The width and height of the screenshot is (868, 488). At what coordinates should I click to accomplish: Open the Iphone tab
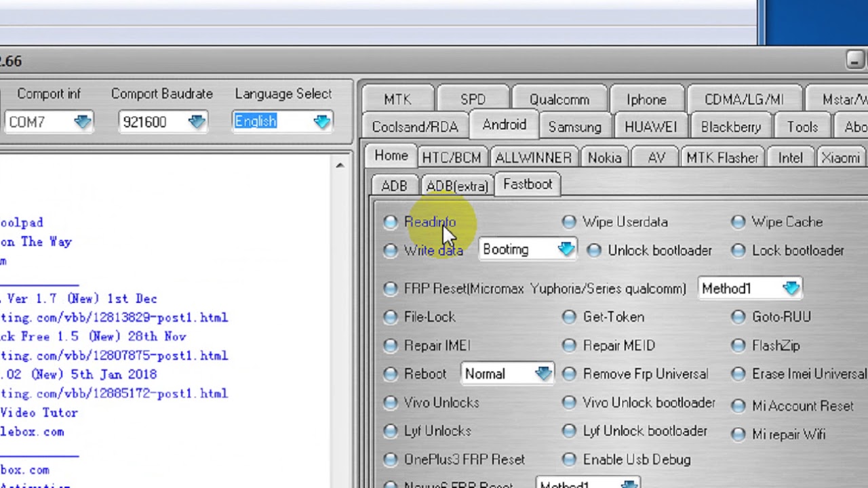[x=646, y=100]
